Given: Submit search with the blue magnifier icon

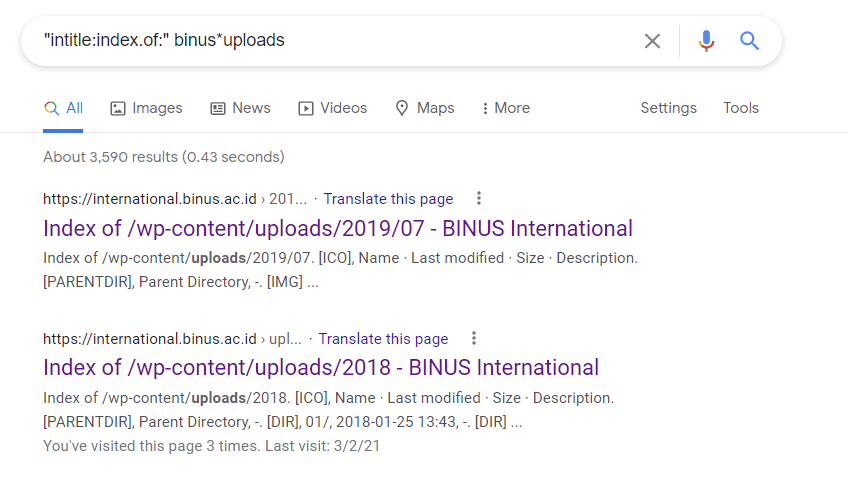Looking at the screenshot, I should [x=749, y=41].
